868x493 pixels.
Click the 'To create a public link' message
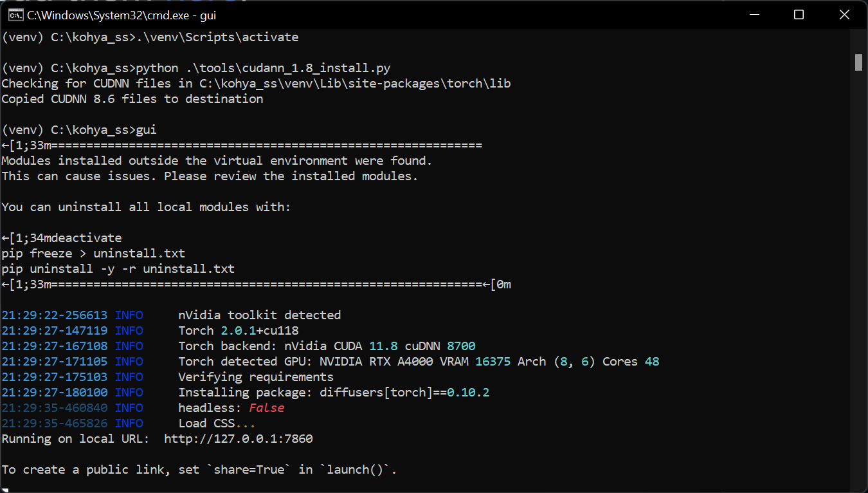(199, 470)
